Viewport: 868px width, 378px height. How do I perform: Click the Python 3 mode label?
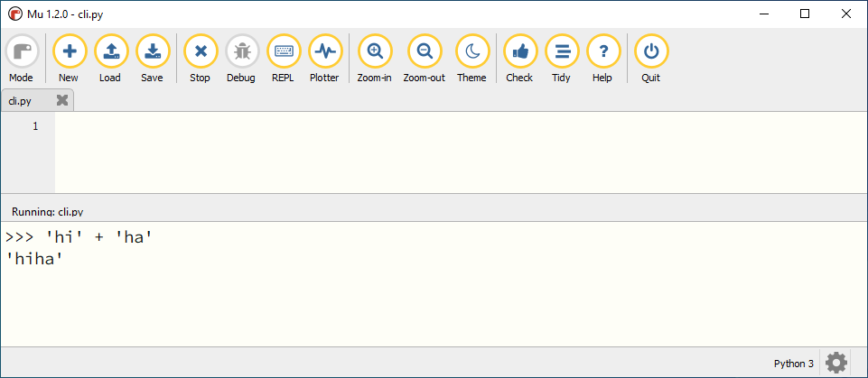[793, 364]
